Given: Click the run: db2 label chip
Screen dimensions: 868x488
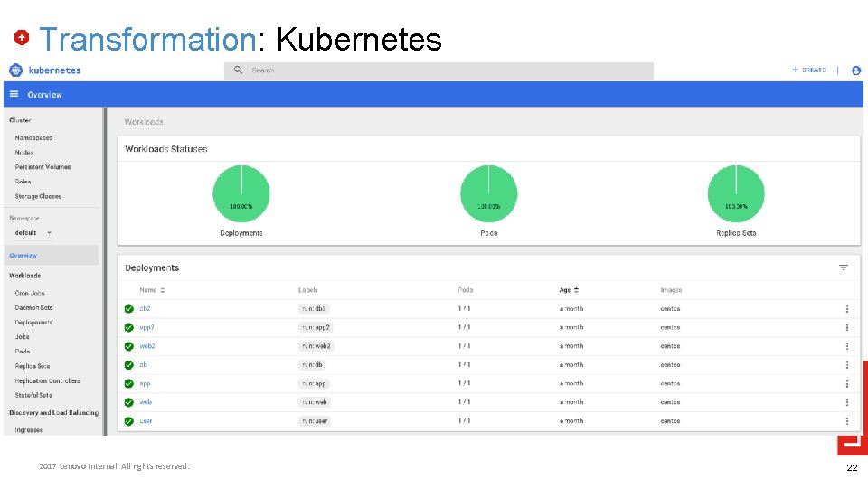Looking at the screenshot, I should click(315, 309).
